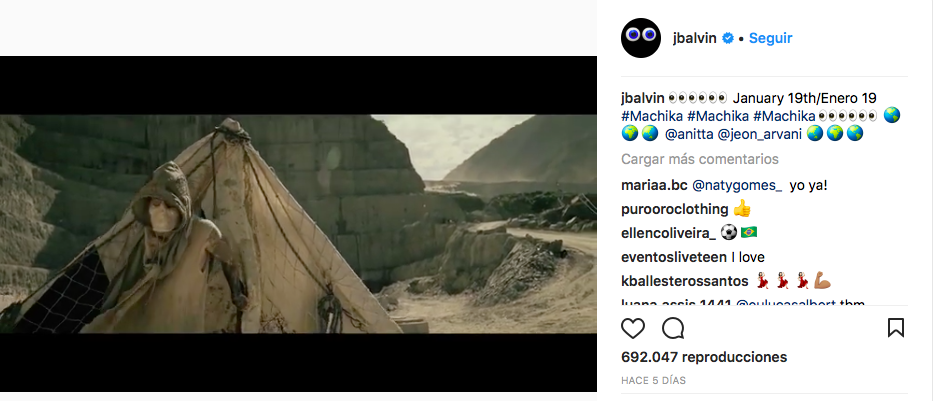This screenshot has width=933, height=401.
Task: Click the 692.047 reproducciones count
Action: 704,357
